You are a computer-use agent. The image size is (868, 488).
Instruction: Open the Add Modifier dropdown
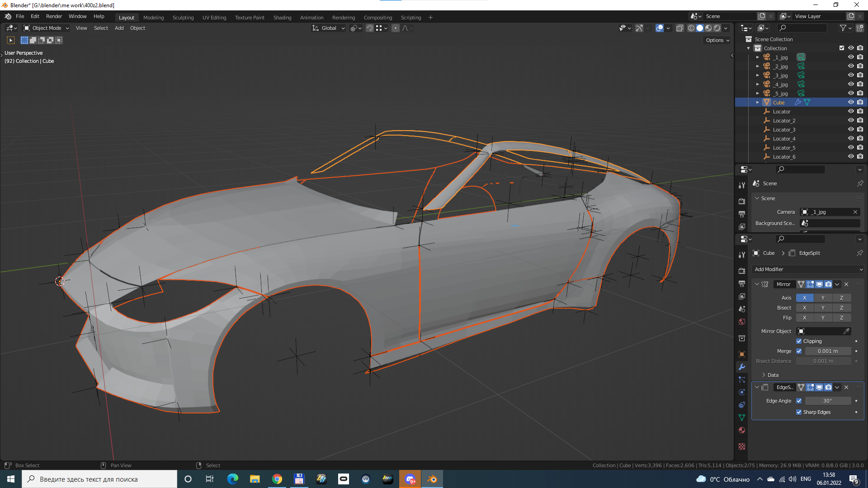tap(808, 269)
